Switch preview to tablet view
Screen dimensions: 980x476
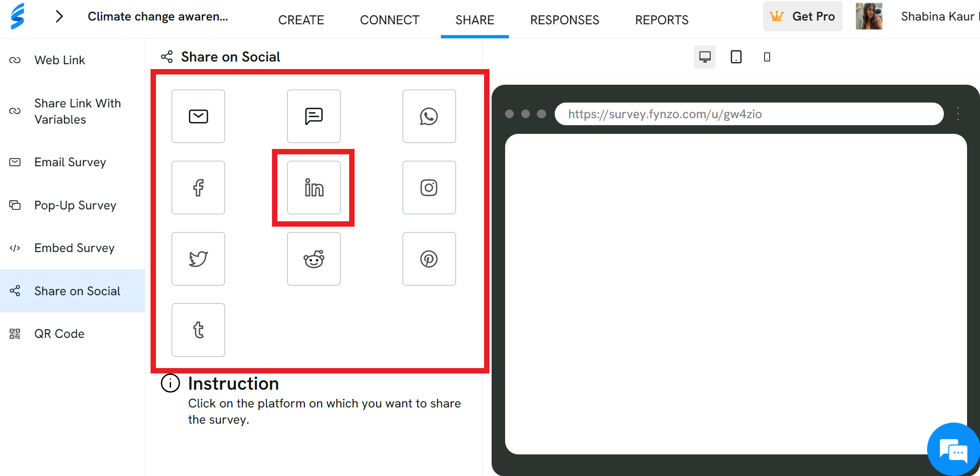(x=736, y=57)
